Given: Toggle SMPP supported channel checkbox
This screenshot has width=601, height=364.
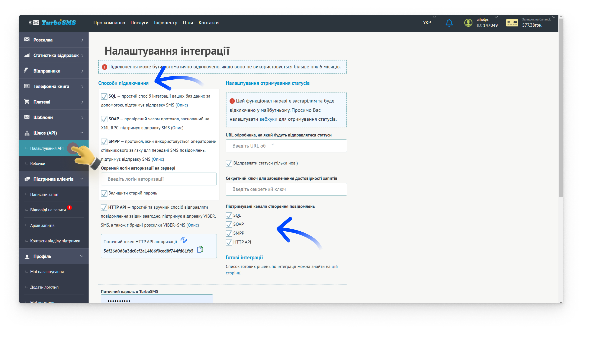Looking at the screenshot, I should (x=229, y=233).
